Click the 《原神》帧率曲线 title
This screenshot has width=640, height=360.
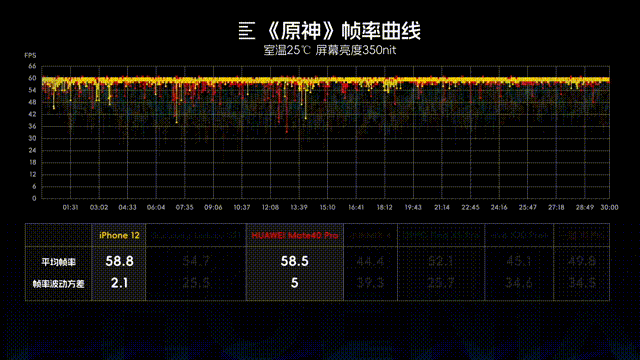pyautogui.click(x=343, y=31)
